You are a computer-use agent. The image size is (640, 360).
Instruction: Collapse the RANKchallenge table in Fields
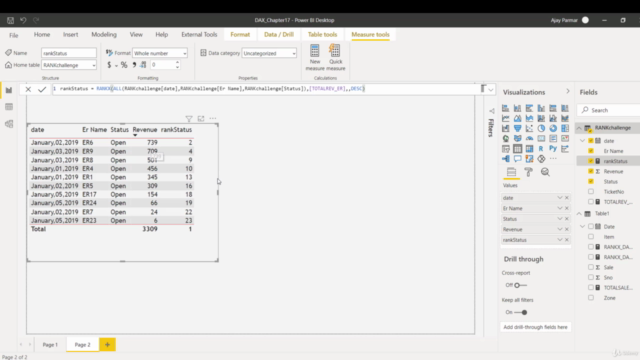tap(579, 128)
